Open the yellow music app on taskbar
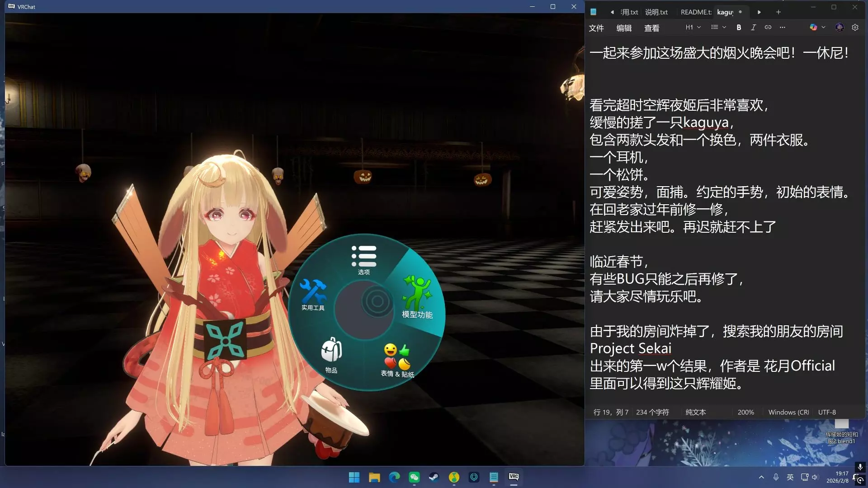Image resolution: width=868 pixels, height=488 pixels. pyautogui.click(x=454, y=477)
